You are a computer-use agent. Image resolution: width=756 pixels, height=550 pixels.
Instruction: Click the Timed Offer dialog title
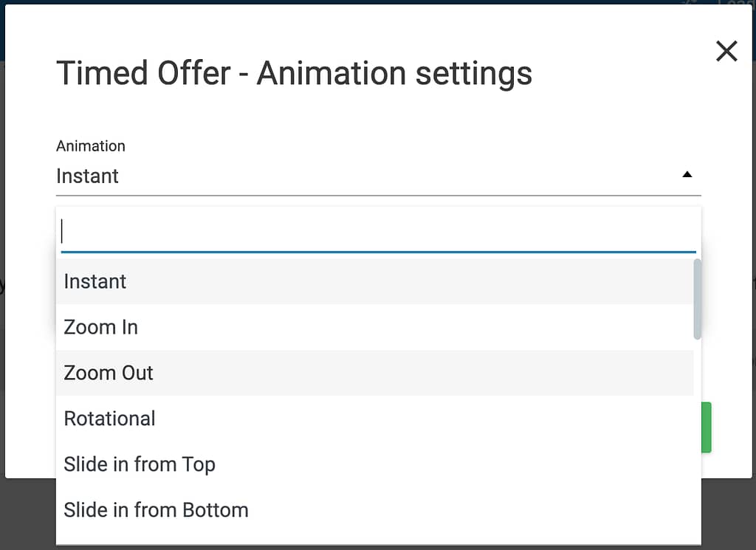[x=294, y=74]
